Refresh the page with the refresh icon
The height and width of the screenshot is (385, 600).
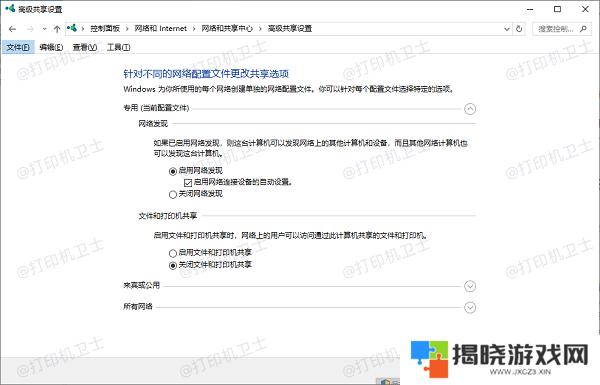519,29
